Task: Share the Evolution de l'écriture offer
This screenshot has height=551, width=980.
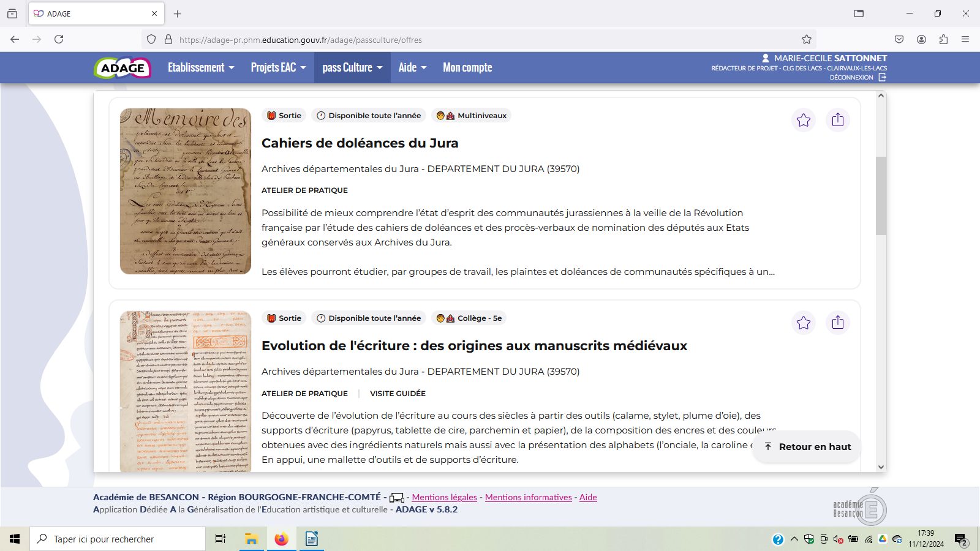Action: click(838, 323)
